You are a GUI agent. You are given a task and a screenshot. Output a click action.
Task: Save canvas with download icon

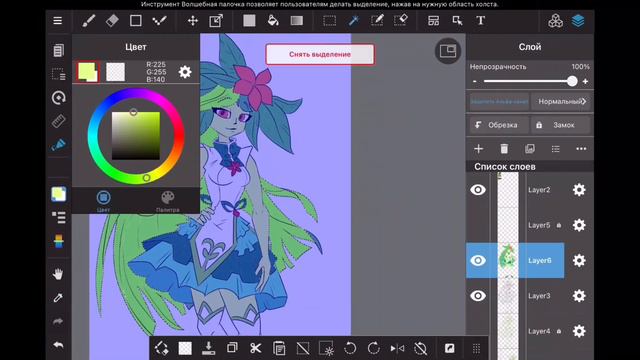209,348
